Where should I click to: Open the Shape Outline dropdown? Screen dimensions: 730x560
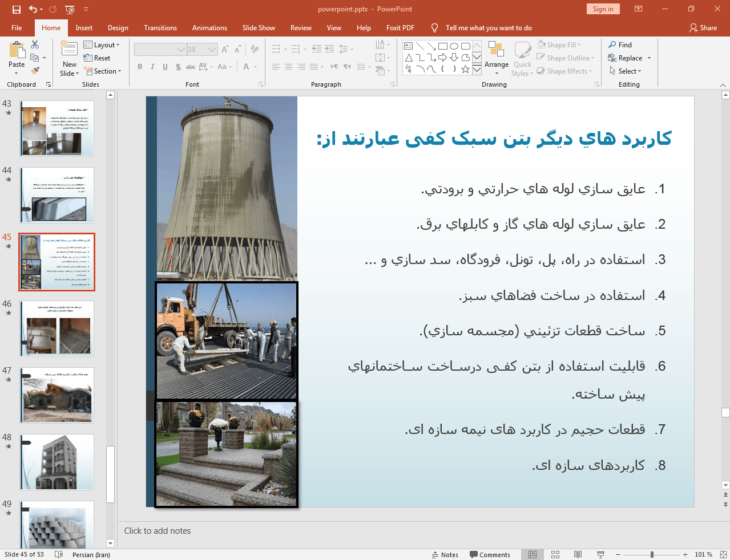click(566, 58)
